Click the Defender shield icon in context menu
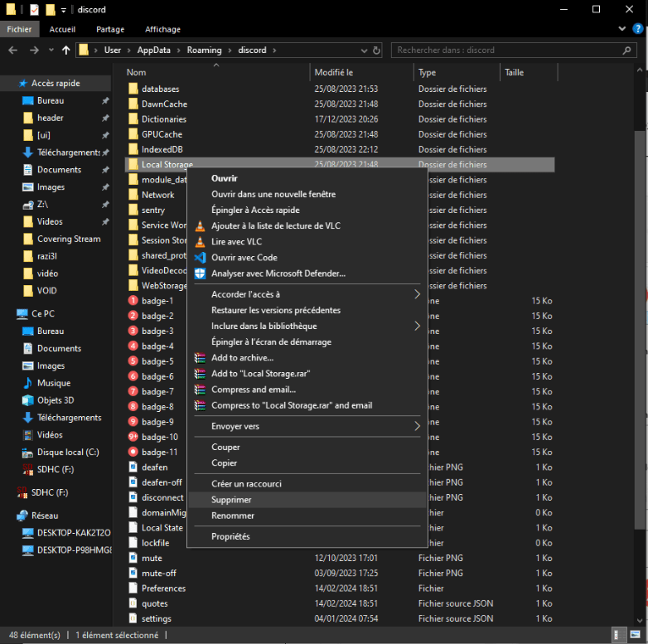Screen dimensions: 648x644 [199, 274]
